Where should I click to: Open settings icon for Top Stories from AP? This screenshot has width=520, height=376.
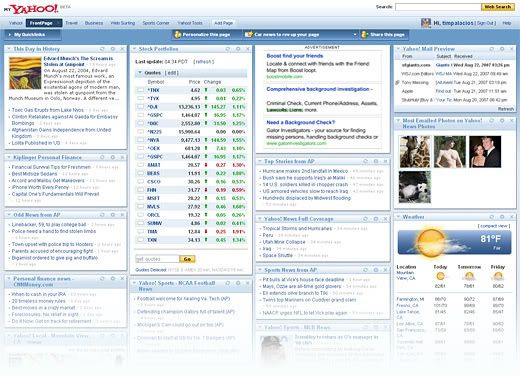tap(376, 161)
